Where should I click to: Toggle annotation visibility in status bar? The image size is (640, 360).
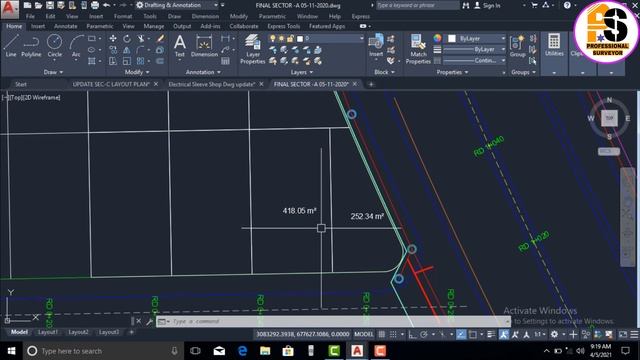504,334
